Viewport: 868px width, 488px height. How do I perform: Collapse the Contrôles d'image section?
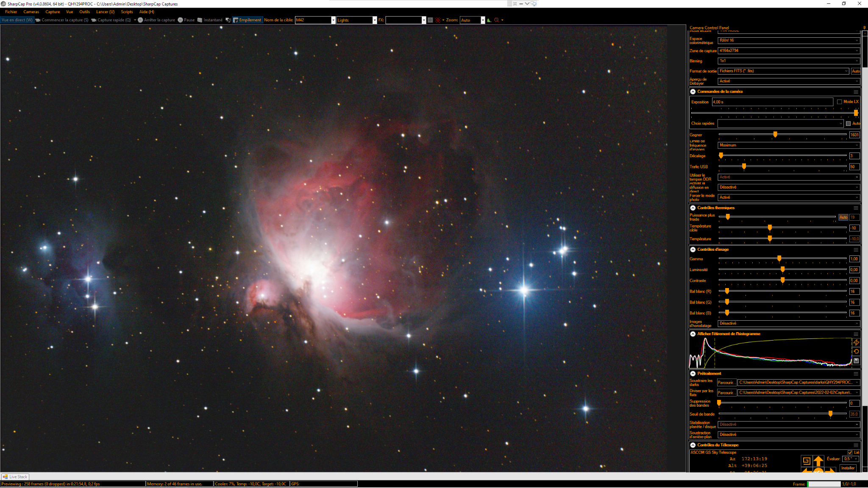(693, 250)
